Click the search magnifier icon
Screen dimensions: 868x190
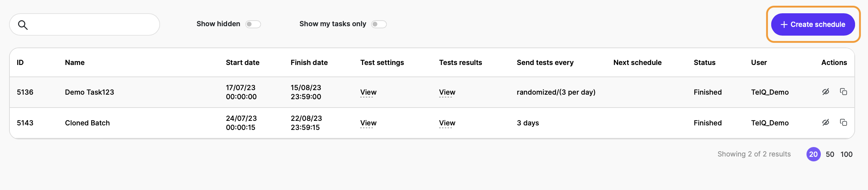point(23,25)
